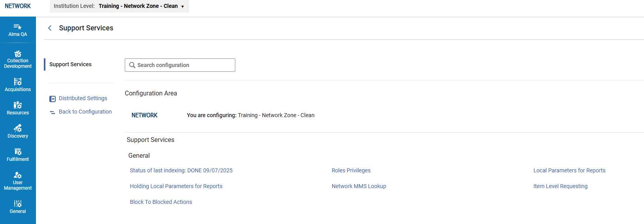This screenshot has height=224, width=644.
Task: Open the Fulfillment configuration icon
Action: point(18,155)
